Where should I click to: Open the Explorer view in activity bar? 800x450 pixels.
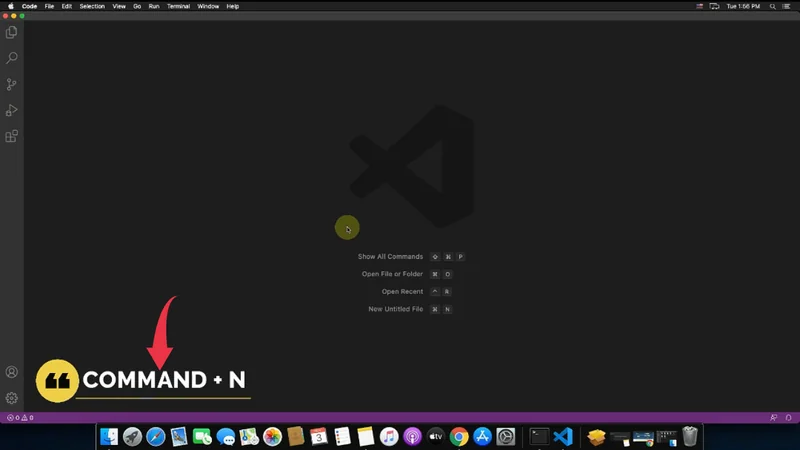[12, 33]
